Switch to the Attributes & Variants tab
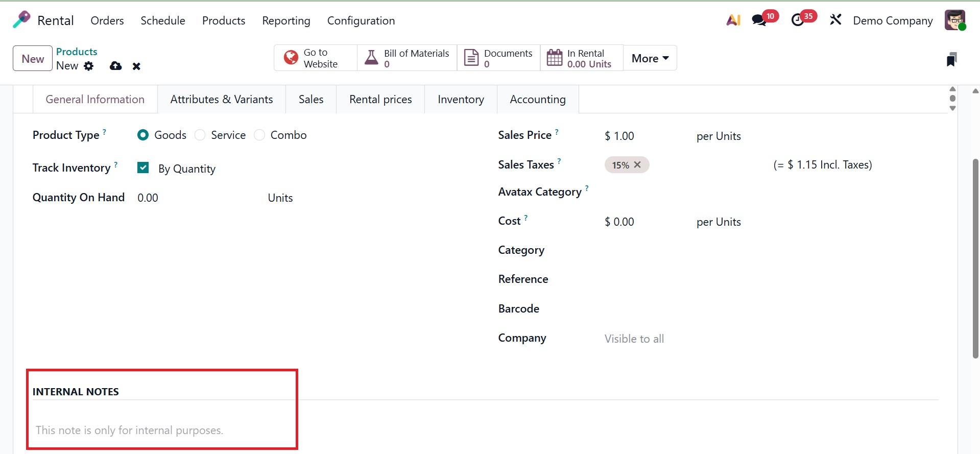This screenshot has height=454, width=980. (222, 100)
